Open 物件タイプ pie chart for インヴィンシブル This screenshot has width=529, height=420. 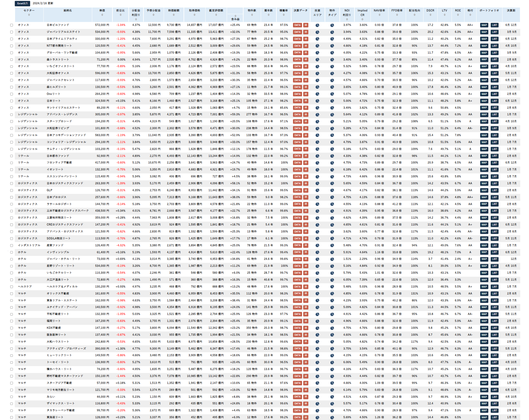332,252
